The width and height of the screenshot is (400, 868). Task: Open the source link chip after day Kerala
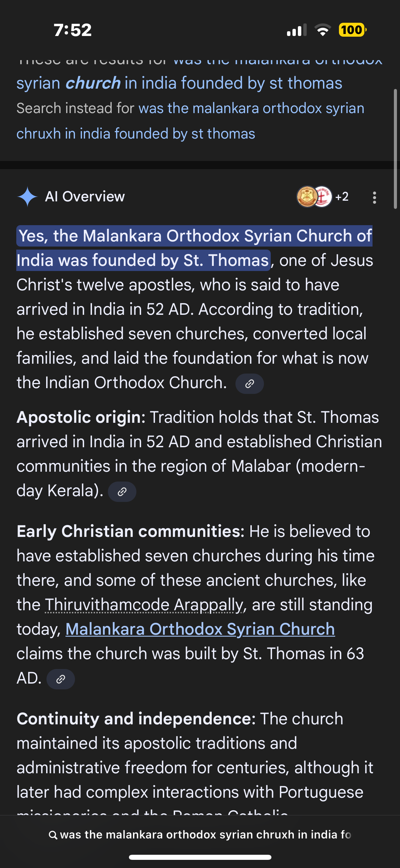tap(122, 492)
